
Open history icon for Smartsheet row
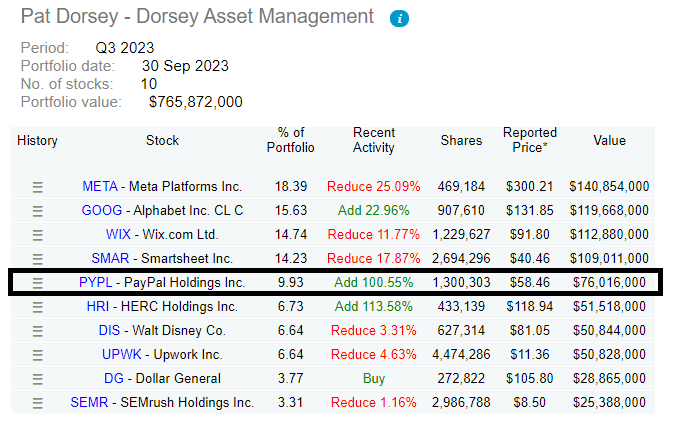[x=38, y=258]
